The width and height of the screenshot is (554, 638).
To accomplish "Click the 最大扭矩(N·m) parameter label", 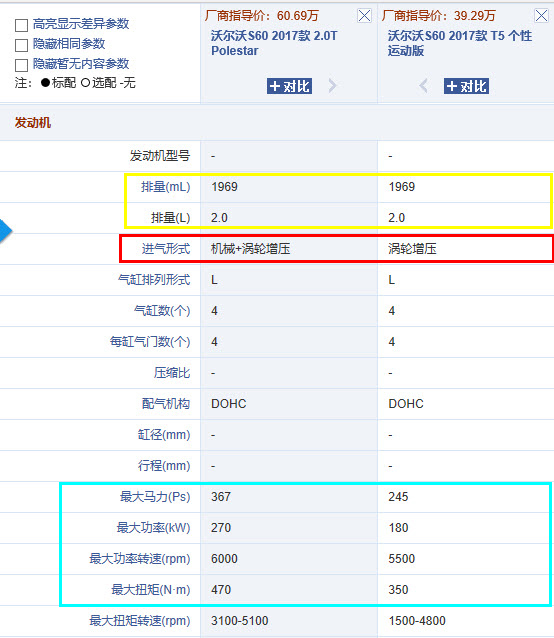I will (x=150, y=590).
